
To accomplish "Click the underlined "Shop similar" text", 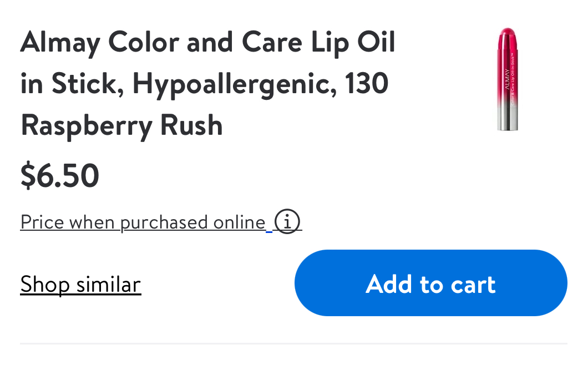I will tap(81, 284).
